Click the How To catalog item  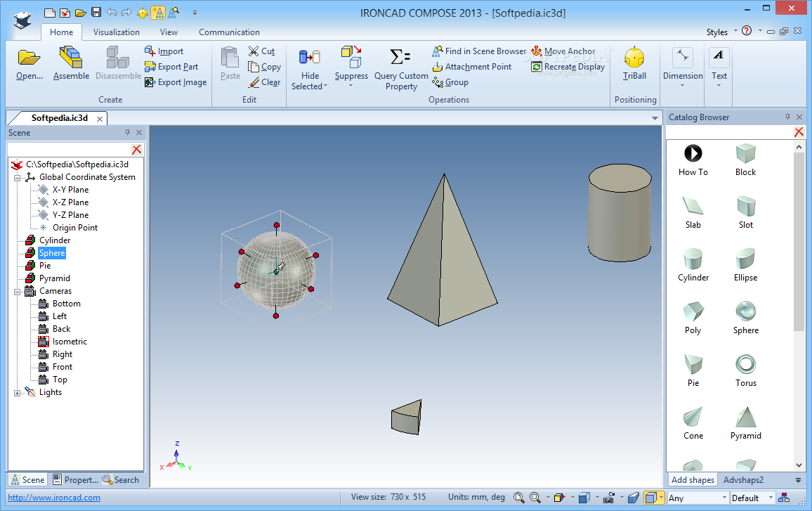tap(693, 159)
